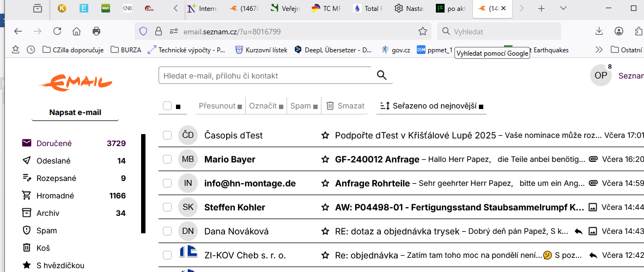Star the Časopis dTest email
This screenshot has width=644, height=272.
325,135
